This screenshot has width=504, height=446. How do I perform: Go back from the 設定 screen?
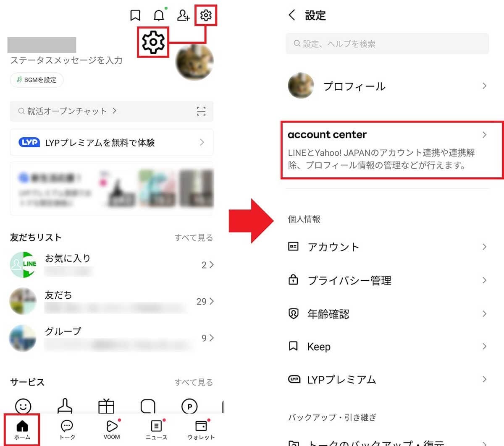click(292, 16)
